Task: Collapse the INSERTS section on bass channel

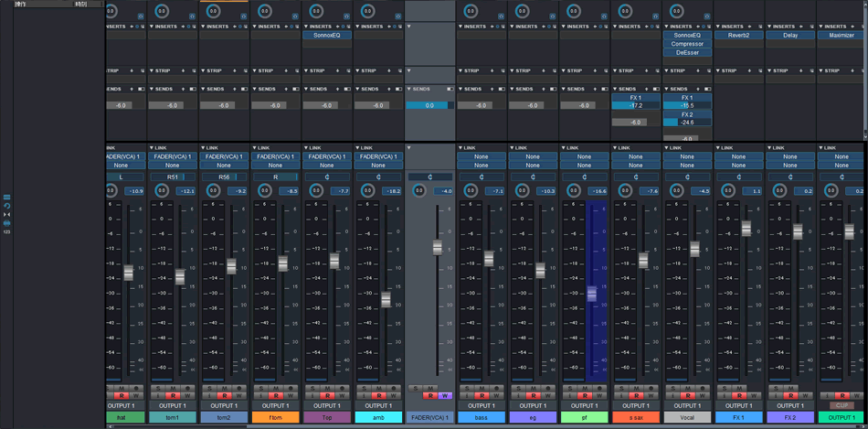Action: [461, 27]
